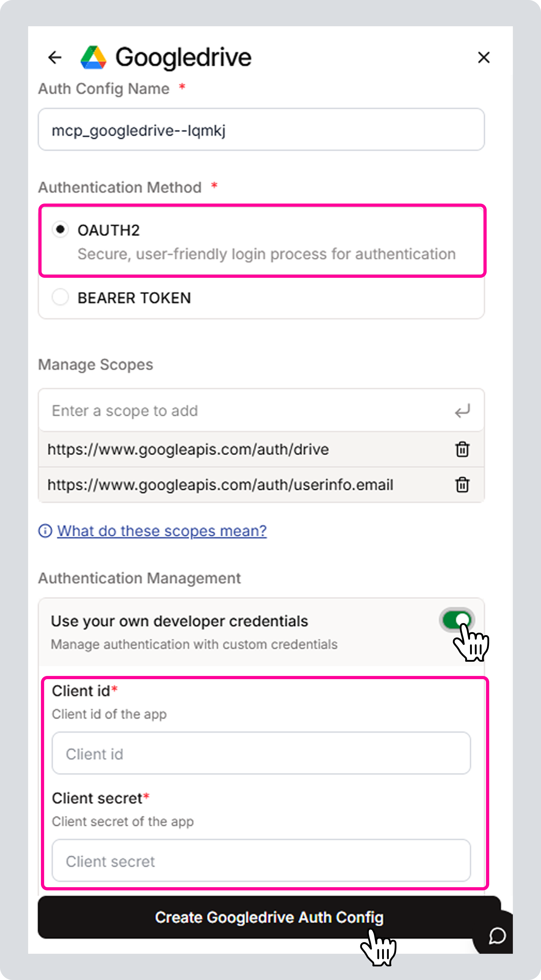541x980 pixels.
Task: Focus the Auth Config Name field
Action: point(261,130)
